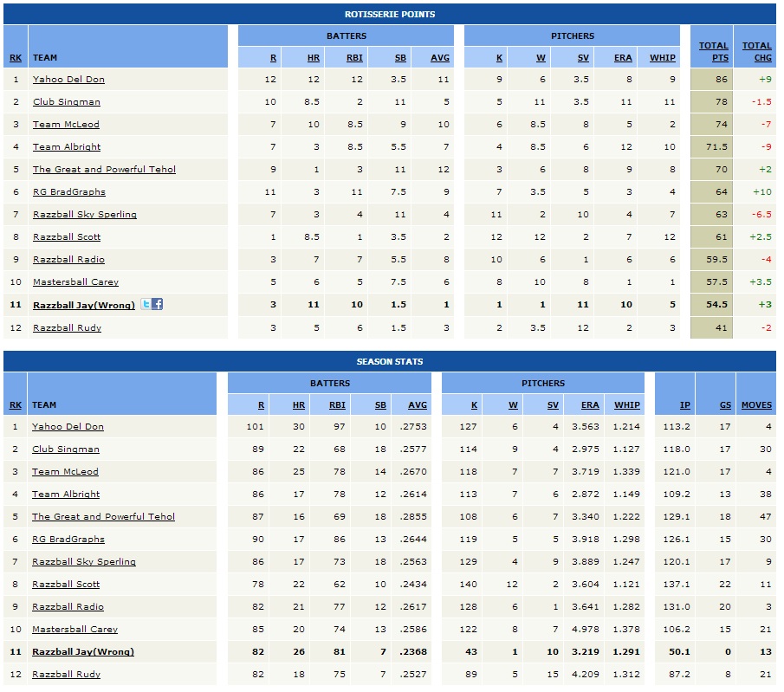The height and width of the screenshot is (692, 784).
Task: Open Mastersball Carey in Season Stats
Action: pos(75,629)
